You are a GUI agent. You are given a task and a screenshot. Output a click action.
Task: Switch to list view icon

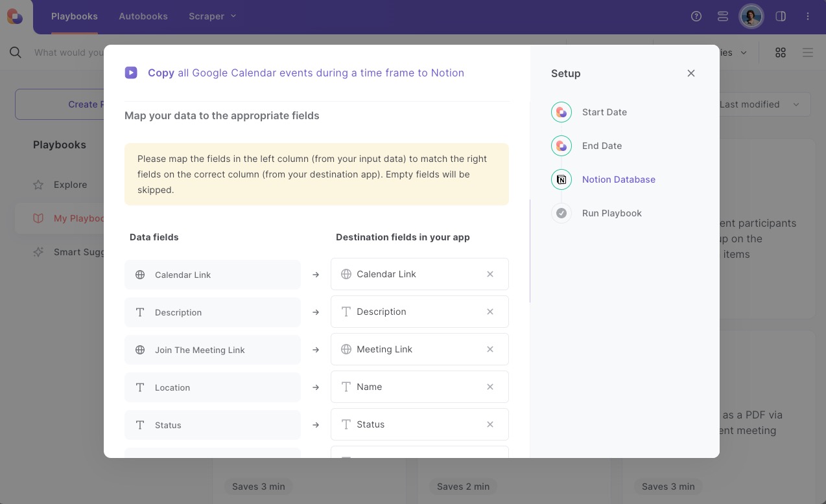pos(808,52)
